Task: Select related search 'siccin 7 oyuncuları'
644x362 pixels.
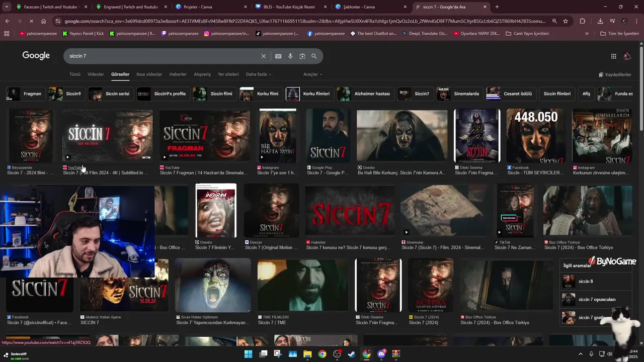Action: point(597,300)
